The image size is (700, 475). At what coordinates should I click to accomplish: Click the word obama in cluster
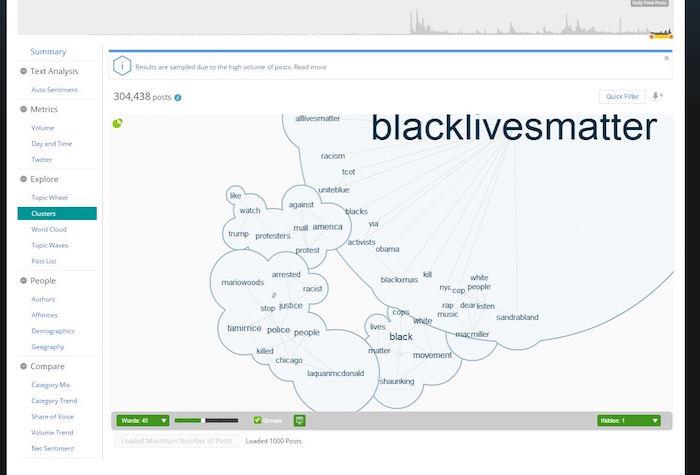pyautogui.click(x=388, y=249)
